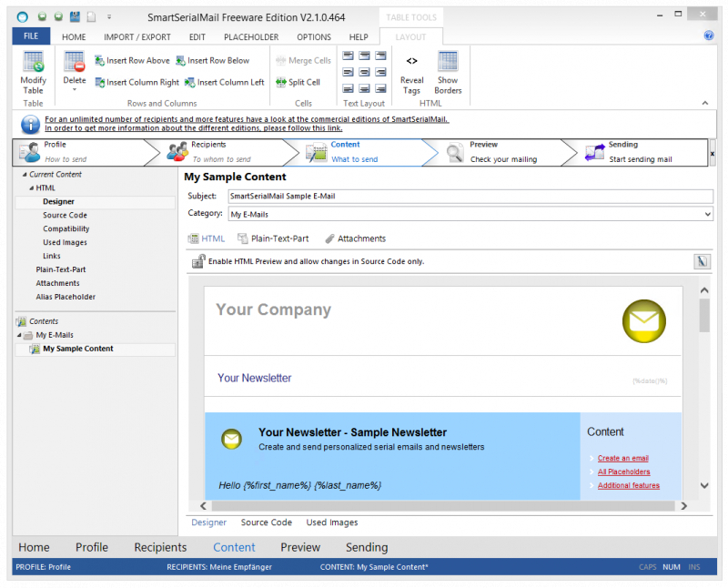
Task: Align cell text middle right
Action: point(380,72)
